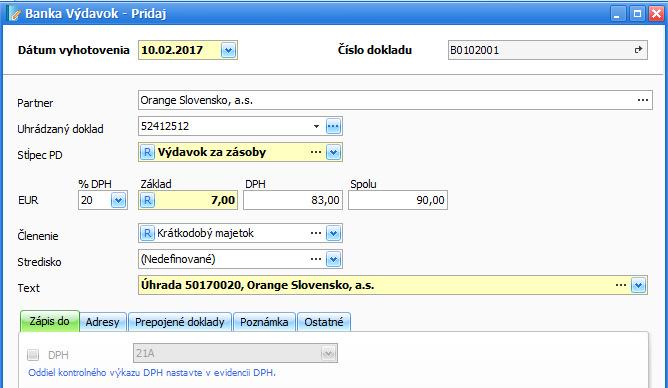Click the R icon in Stĺpec PD field
The width and height of the screenshot is (668, 388).
147,152
